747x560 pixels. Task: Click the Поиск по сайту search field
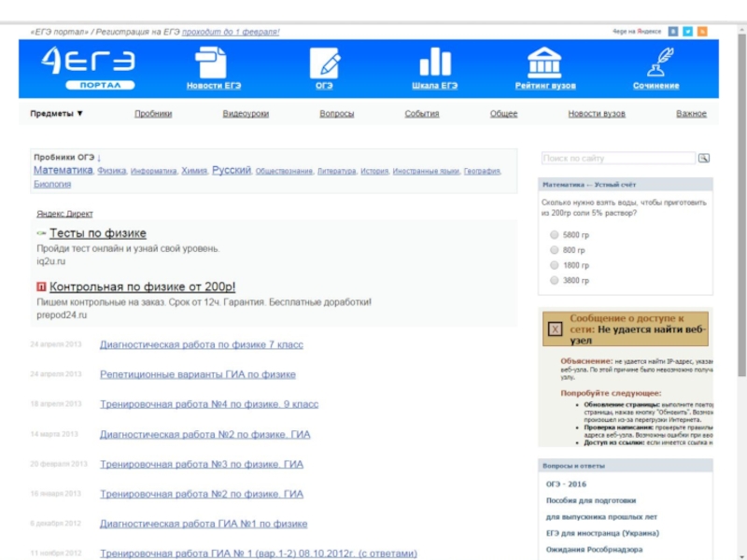click(x=618, y=158)
